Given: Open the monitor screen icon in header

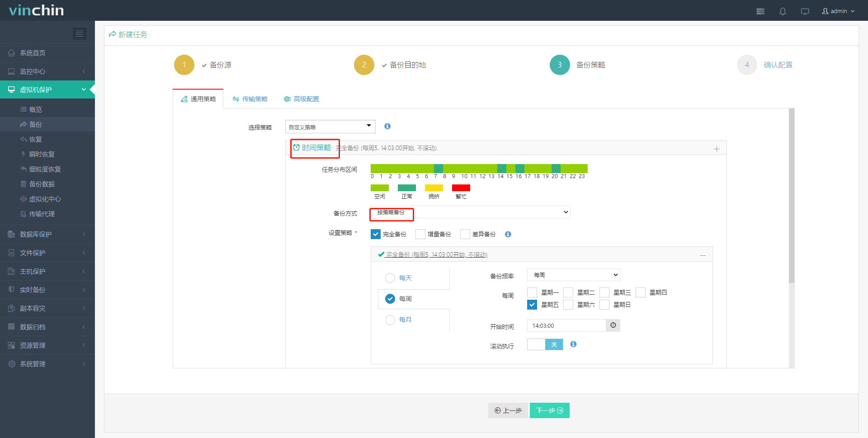Looking at the screenshot, I should pos(805,11).
